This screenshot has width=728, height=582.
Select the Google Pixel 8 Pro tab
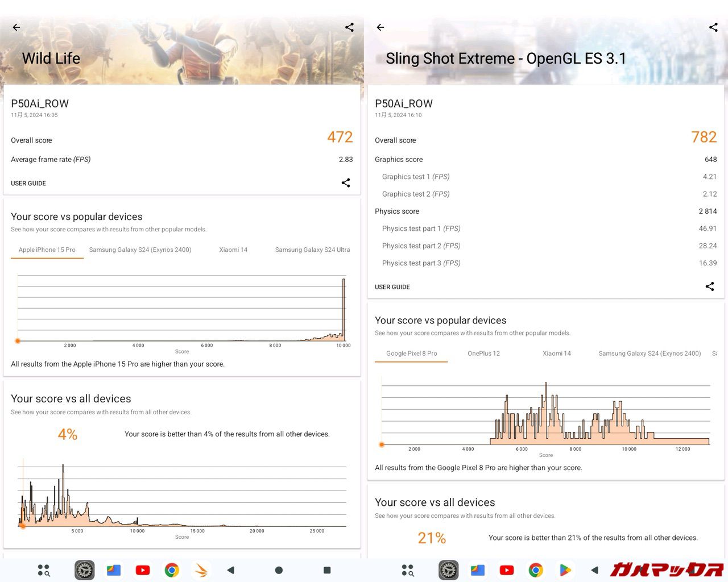point(411,354)
